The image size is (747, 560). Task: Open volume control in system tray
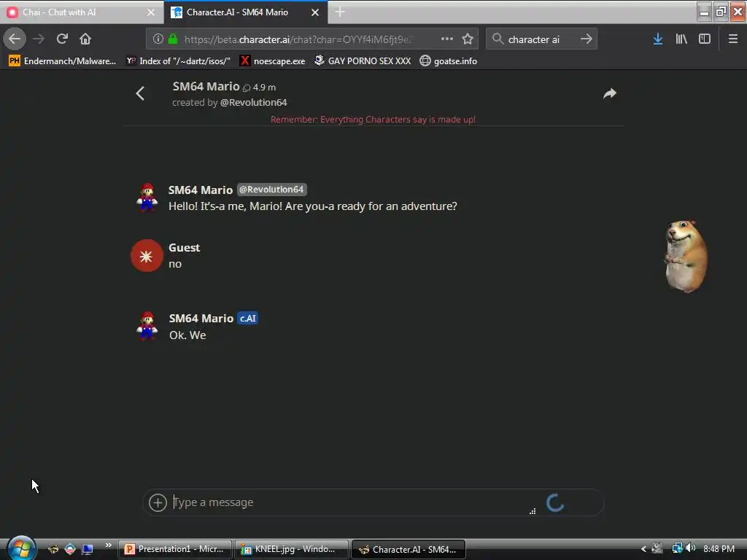[691, 548]
